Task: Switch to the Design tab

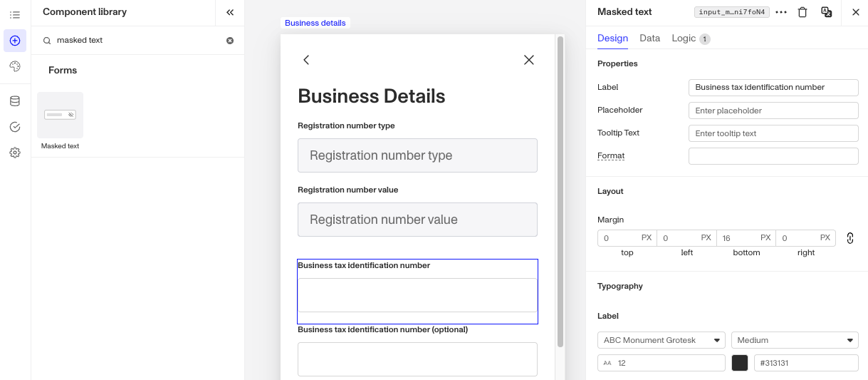Action: pyautogui.click(x=612, y=38)
